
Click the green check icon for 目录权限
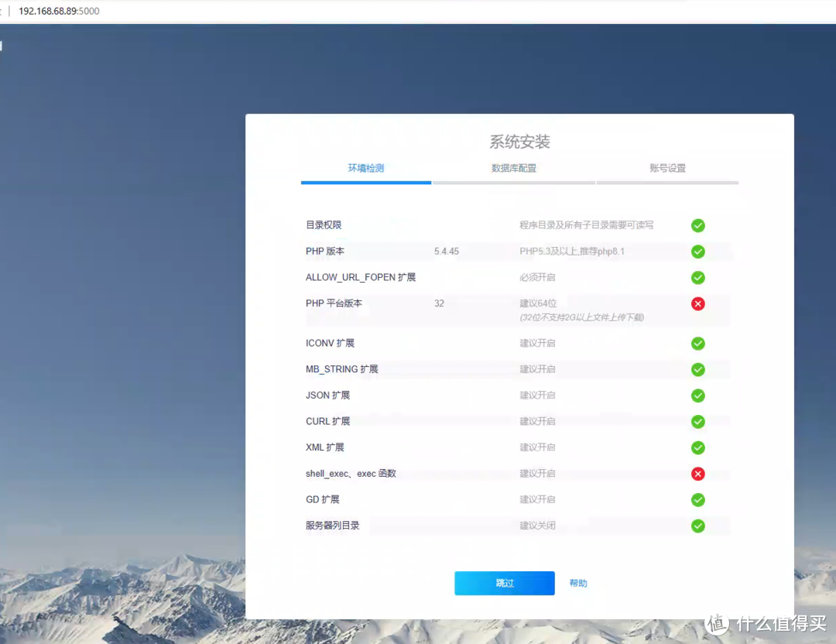[x=697, y=225]
